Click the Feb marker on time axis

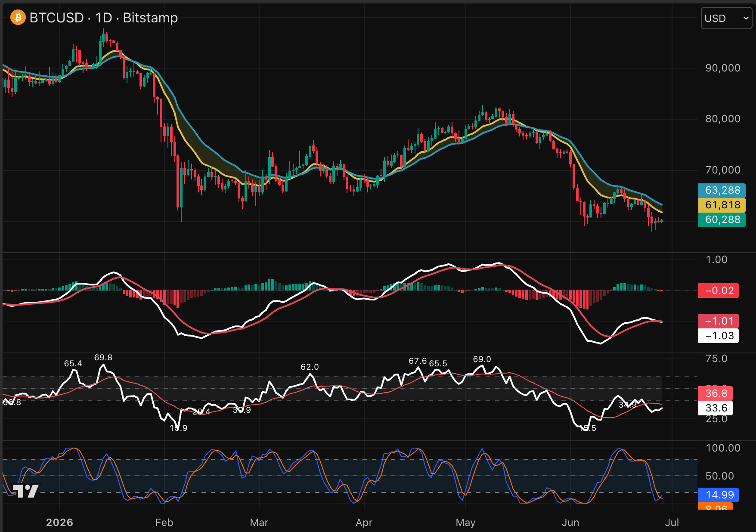coord(164,523)
